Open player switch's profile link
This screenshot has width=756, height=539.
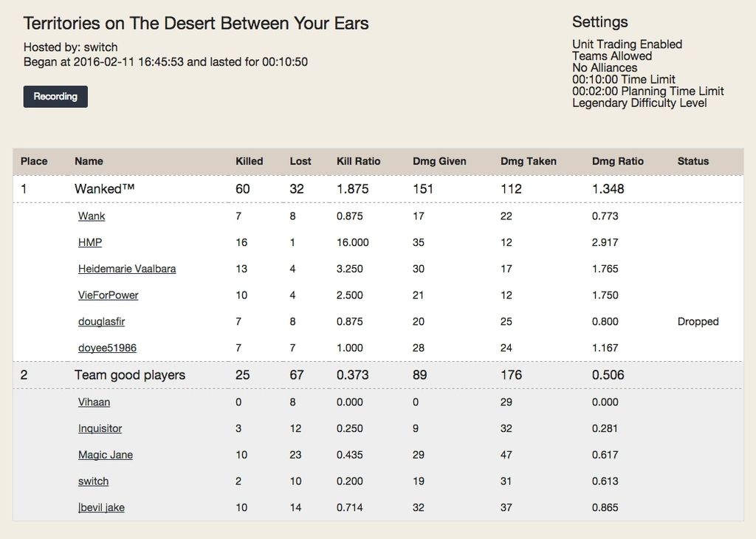pos(93,481)
